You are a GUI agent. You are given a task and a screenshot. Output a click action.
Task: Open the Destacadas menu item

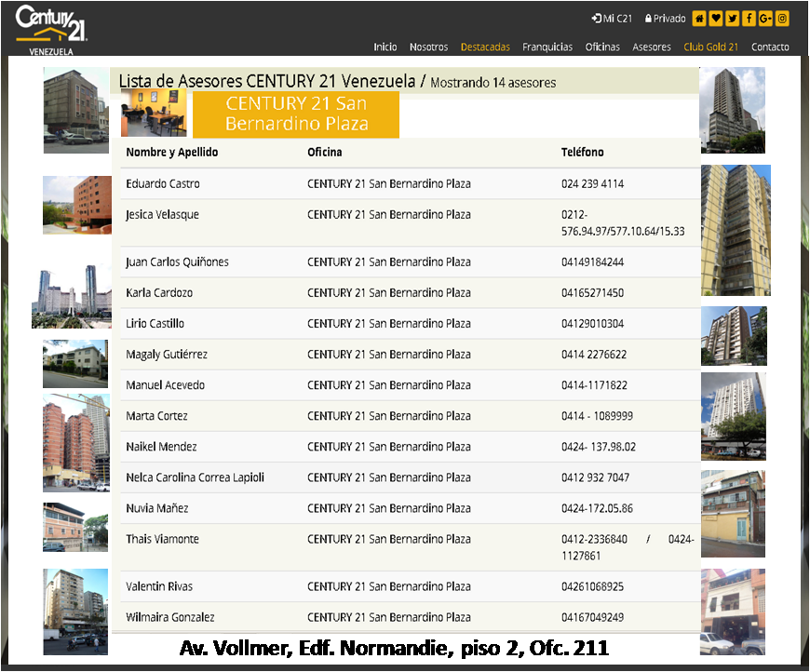[485, 47]
